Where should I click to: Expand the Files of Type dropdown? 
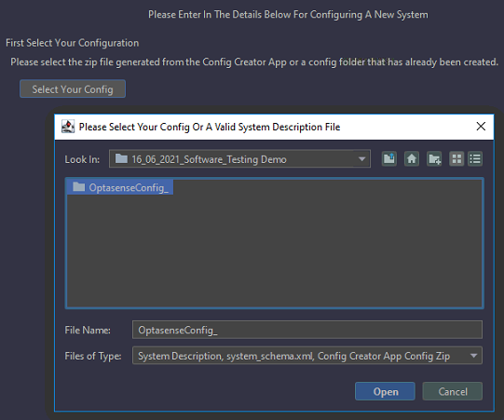coord(306,356)
